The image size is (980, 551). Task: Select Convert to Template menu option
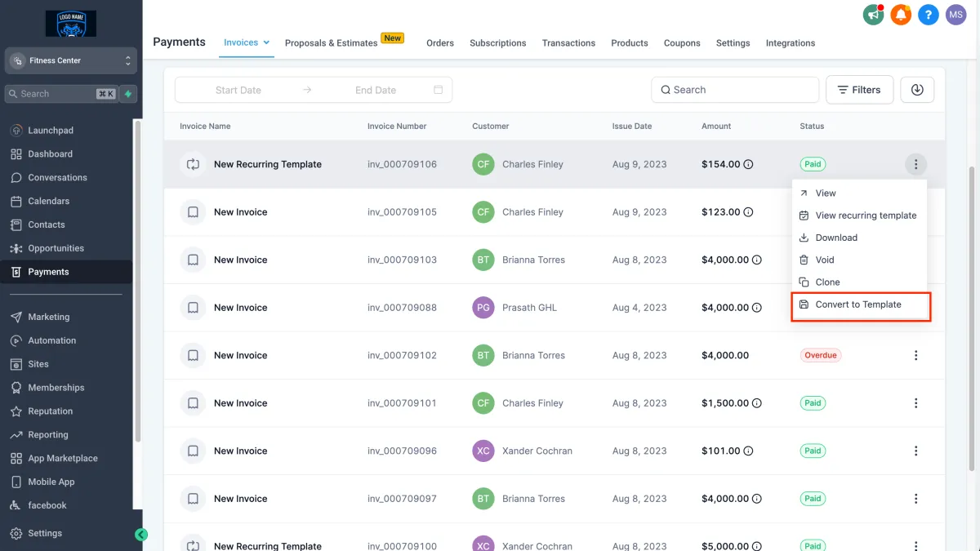click(x=858, y=304)
